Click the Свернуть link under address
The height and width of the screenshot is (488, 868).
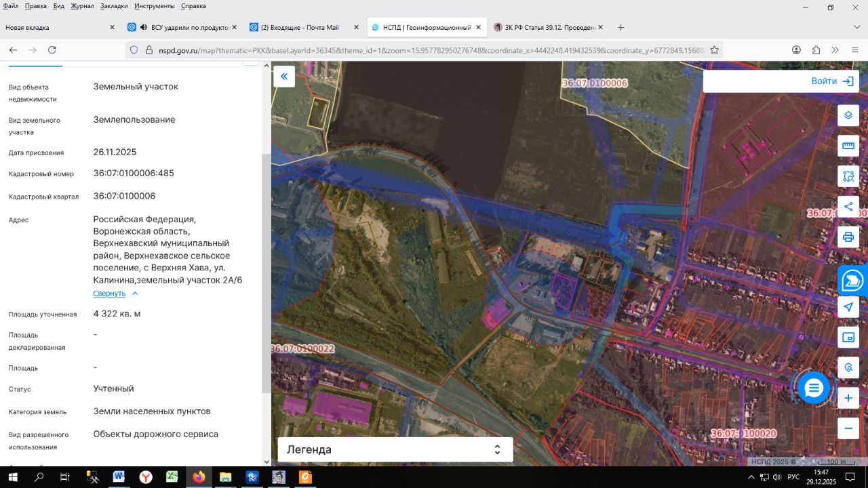coord(109,293)
